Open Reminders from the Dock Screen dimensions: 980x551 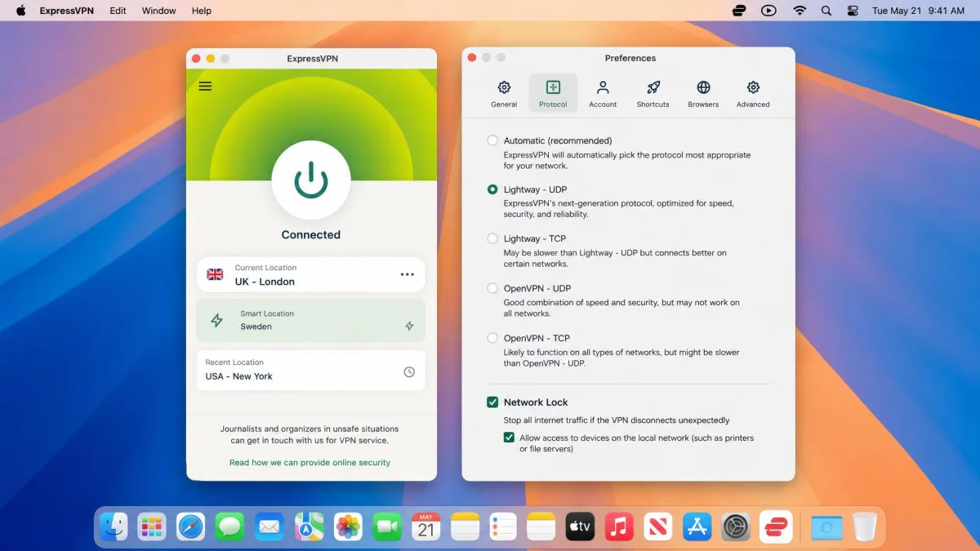[x=504, y=527]
